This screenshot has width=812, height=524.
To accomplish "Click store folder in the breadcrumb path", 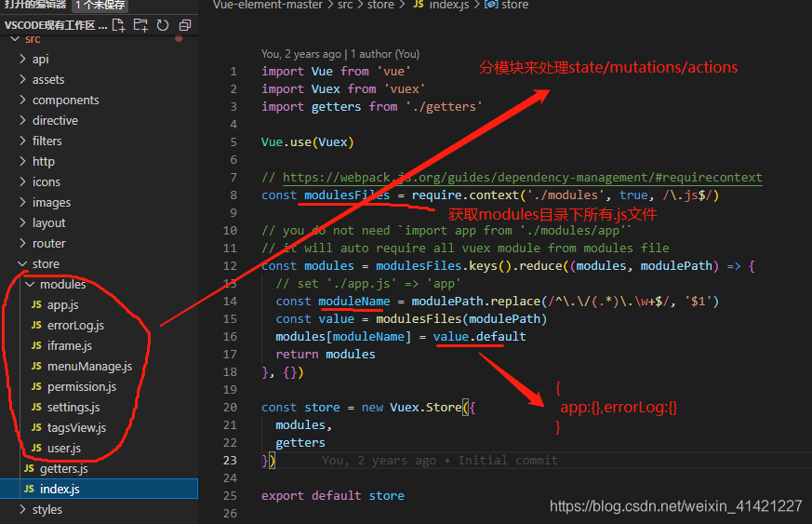I will pyautogui.click(x=380, y=5).
